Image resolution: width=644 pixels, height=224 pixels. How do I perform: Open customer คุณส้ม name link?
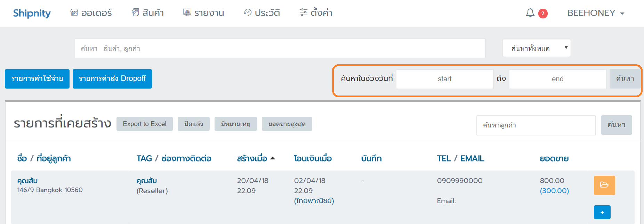(x=27, y=181)
